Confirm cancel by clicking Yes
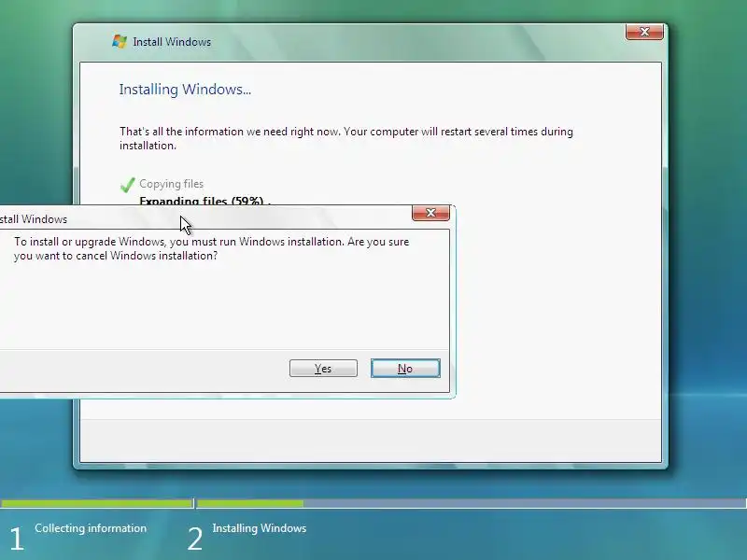Screen dimensions: 747x560 (x=323, y=369)
